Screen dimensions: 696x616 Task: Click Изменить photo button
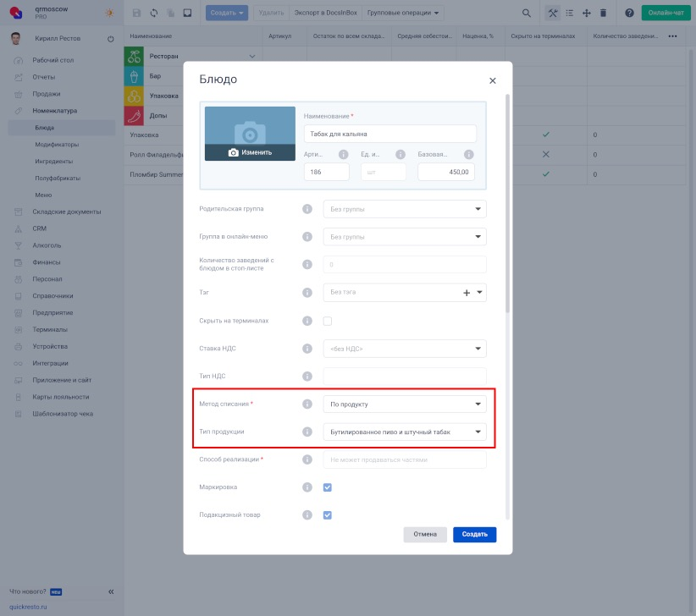pos(250,152)
